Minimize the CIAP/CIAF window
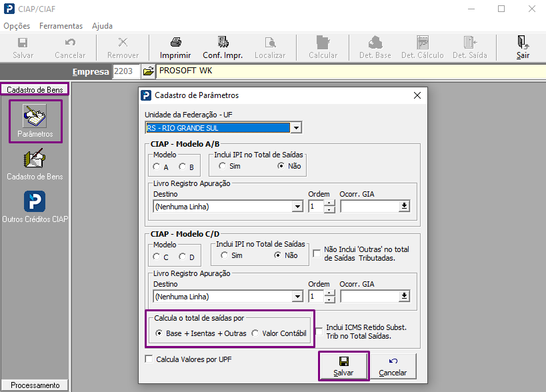 [x=471, y=9]
